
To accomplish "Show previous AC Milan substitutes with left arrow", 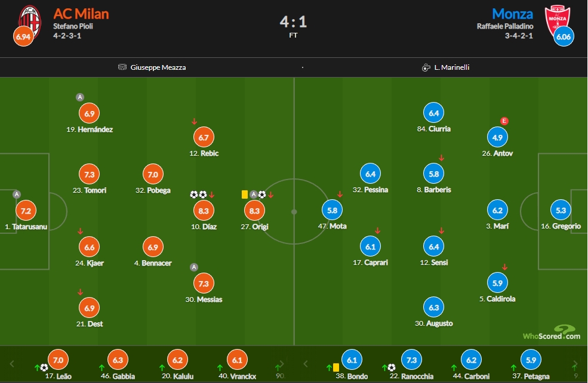I will 11,364.
